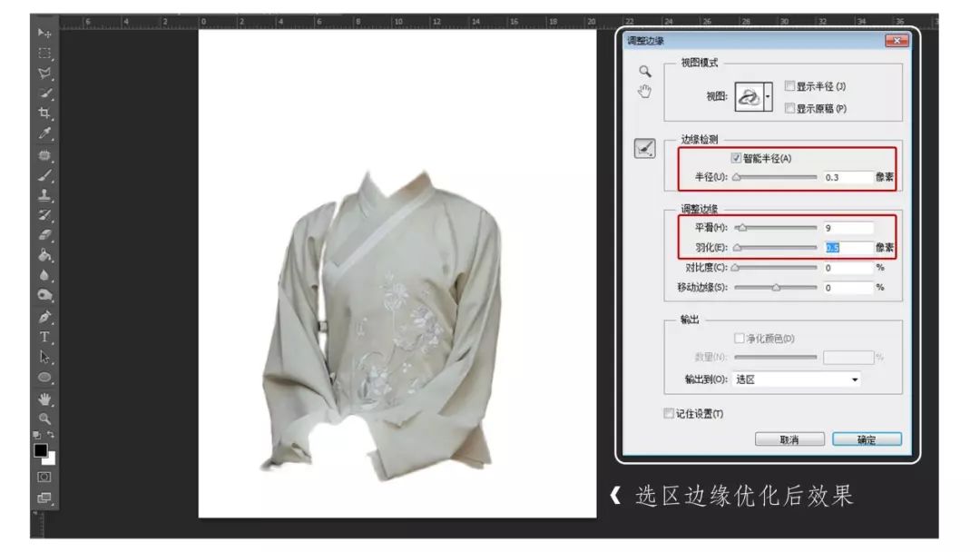This screenshot has width=980, height=552.
Task: Click the 羽化 (E) slider
Action: tap(776, 248)
